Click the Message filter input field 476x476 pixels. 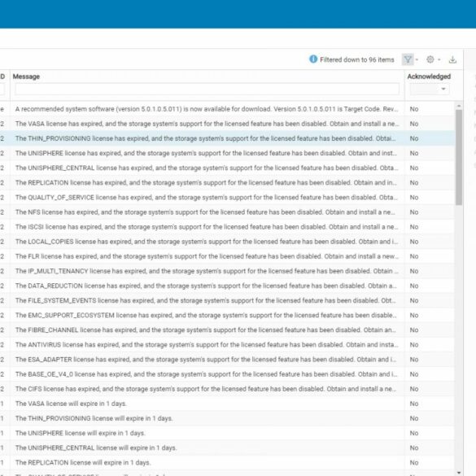pyautogui.click(x=207, y=89)
